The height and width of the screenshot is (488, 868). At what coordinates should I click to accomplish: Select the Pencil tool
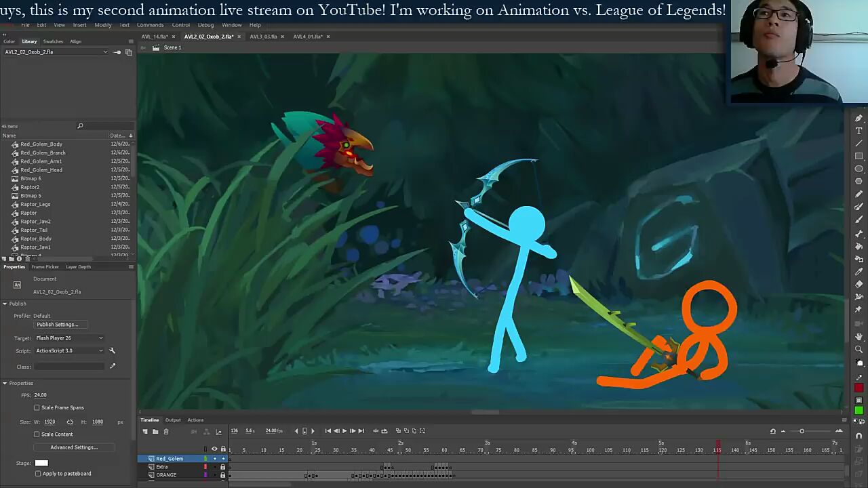click(x=859, y=195)
